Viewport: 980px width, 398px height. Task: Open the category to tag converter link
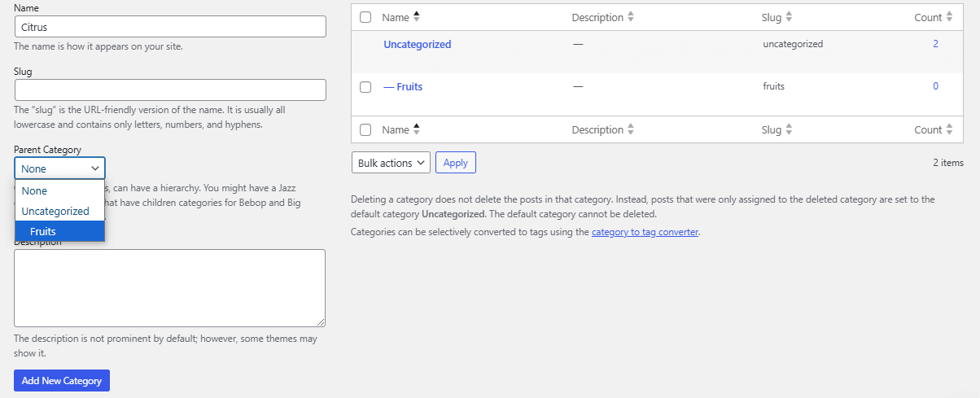click(x=645, y=232)
